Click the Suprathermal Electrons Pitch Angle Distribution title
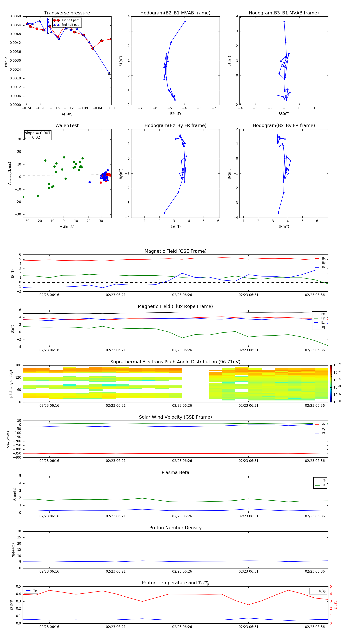Viewport: 351px width, 644px height. tap(175, 362)
